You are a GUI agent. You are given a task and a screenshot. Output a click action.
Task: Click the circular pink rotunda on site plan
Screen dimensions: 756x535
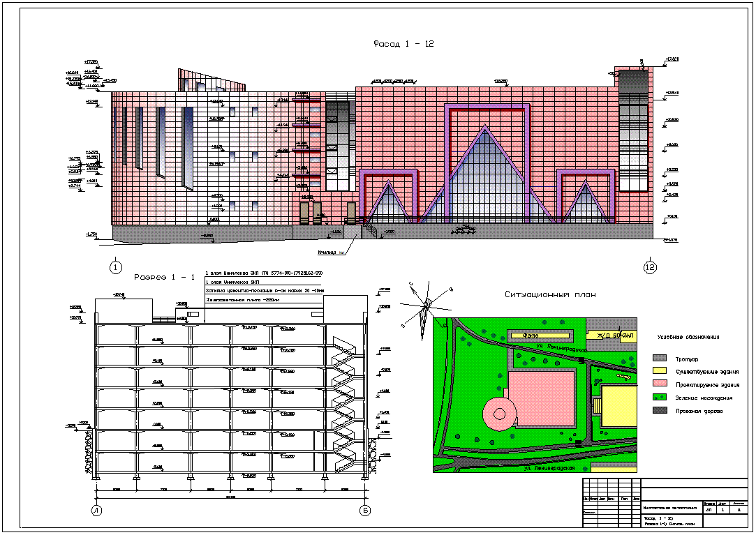(x=500, y=413)
